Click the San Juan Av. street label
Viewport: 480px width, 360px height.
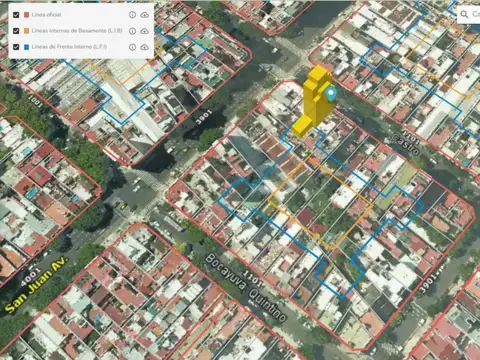click(36, 285)
